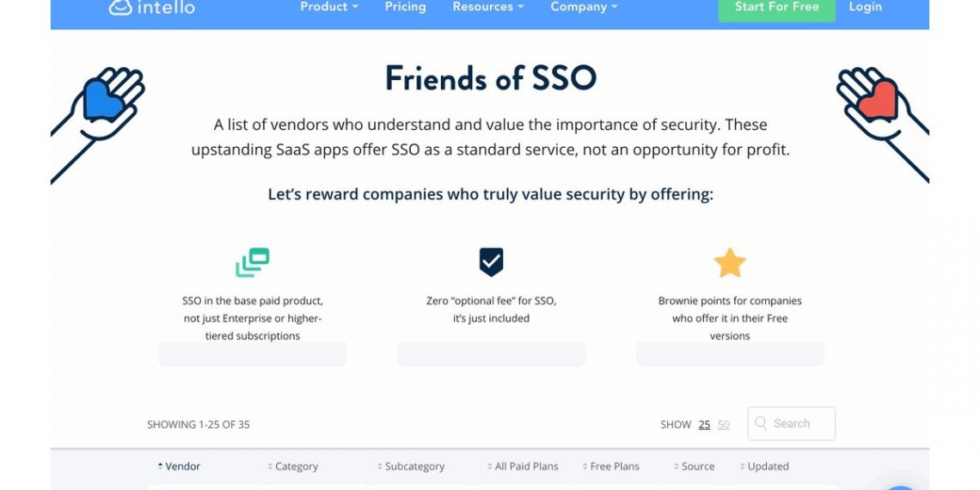Sort by the Category column header
Screen dimensions: 980x490
(296, 466)
